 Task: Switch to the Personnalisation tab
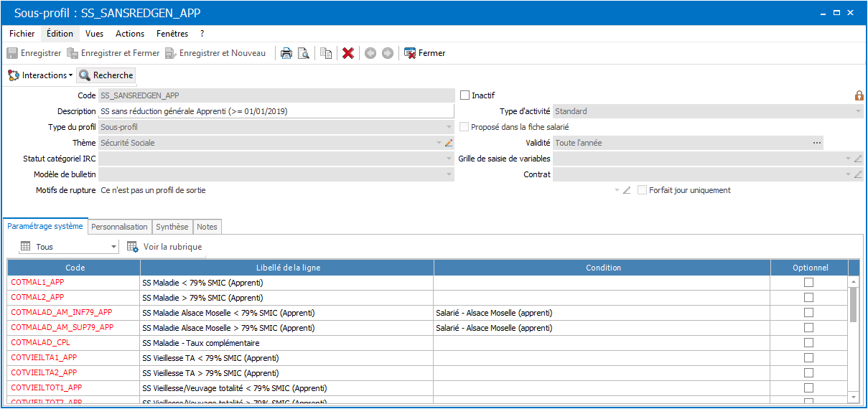point(120,227)
